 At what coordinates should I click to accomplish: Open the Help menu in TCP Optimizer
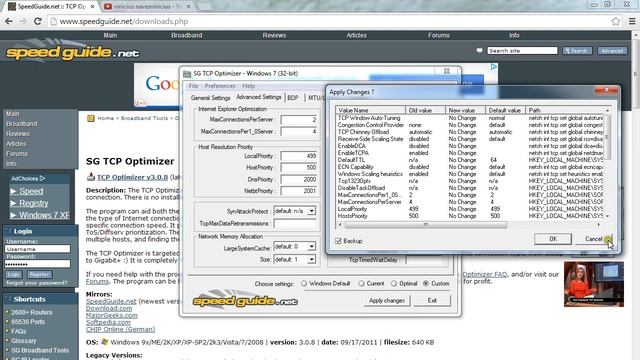point(249,86)
